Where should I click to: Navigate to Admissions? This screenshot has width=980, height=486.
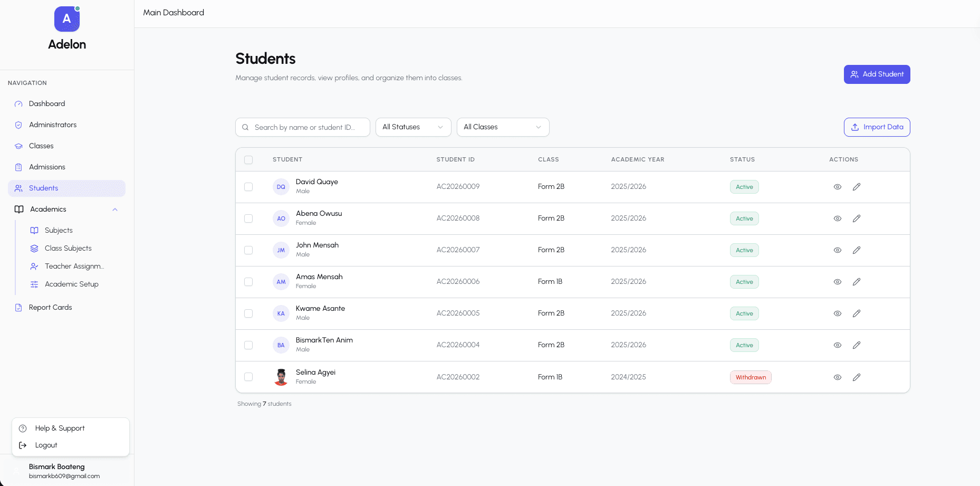click(66, 167)
